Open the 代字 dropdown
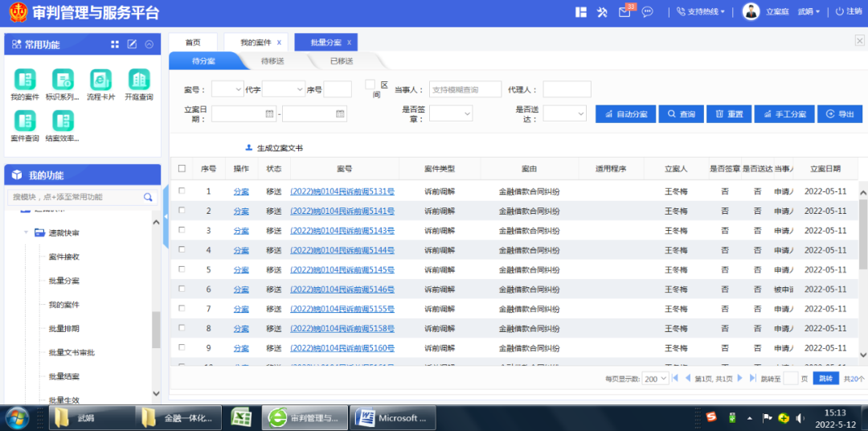The height and width of the screenshot is (431, 868). [x=284, y=89]
